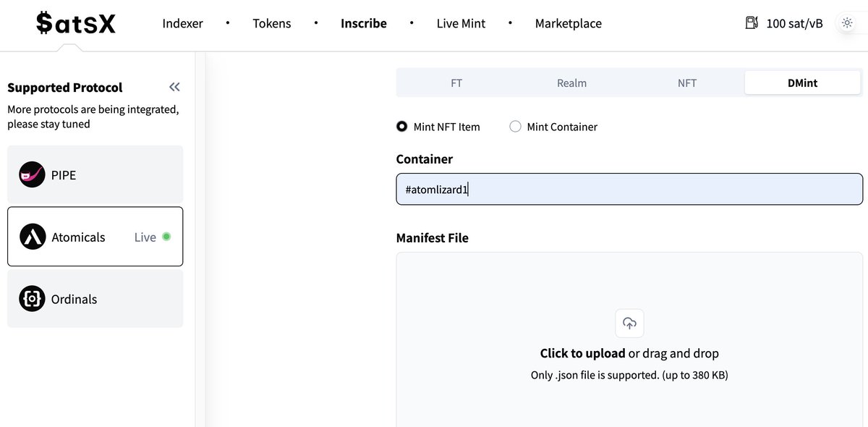The height and width of the screenshot is (427, 868).
Task: Toggle the light/dark theme sun icon
Action: [847, 23]
